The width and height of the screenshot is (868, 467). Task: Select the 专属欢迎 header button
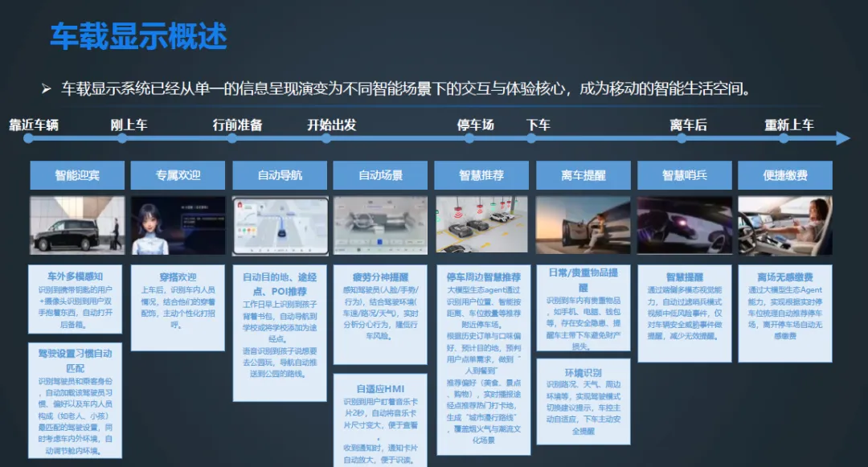point(177,174)
